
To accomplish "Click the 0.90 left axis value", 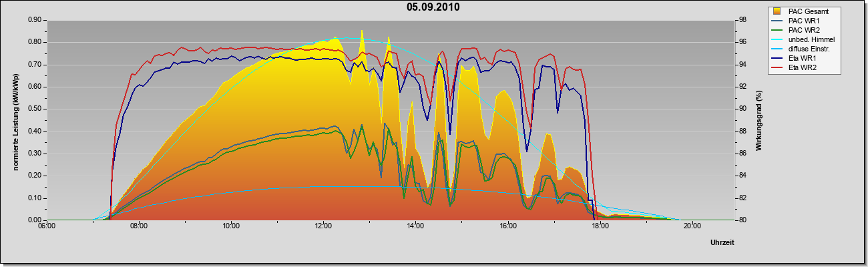I will (x=35, y=20).
